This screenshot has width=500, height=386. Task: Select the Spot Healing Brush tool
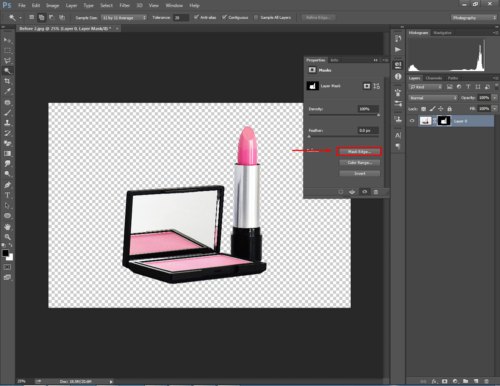pyautogui.click(x=7, y=102)
